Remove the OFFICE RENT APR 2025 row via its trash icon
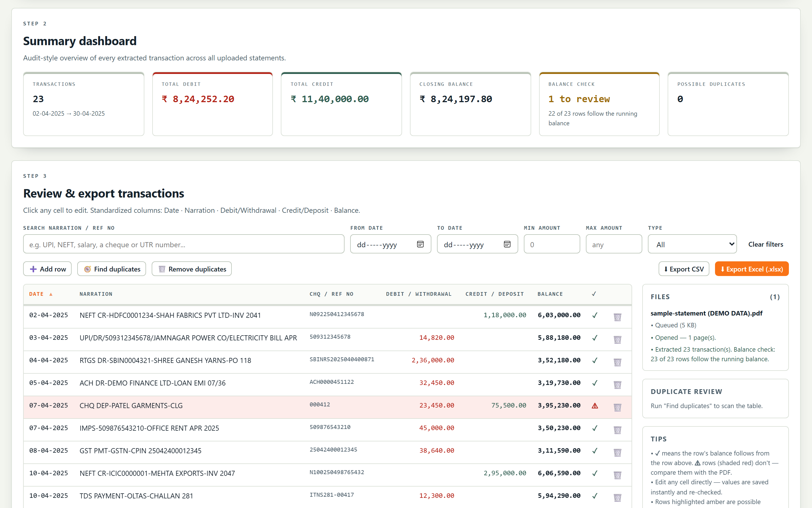 coord(617,430)
